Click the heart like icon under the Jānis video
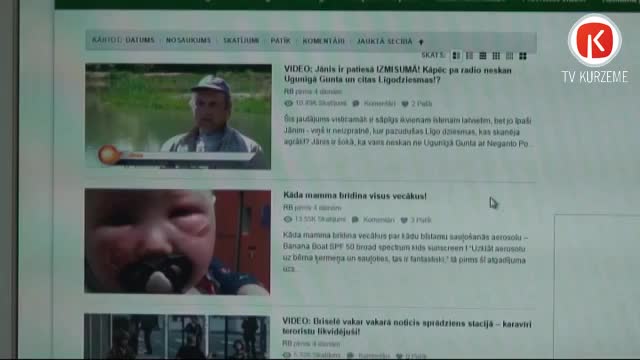 [404, 104]
